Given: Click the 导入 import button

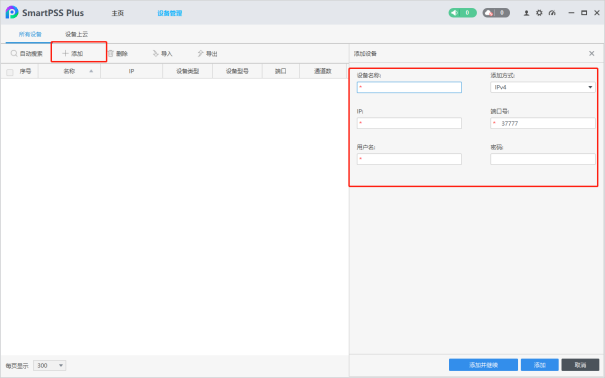Looking at the screenshot, I should click(162, 54).
